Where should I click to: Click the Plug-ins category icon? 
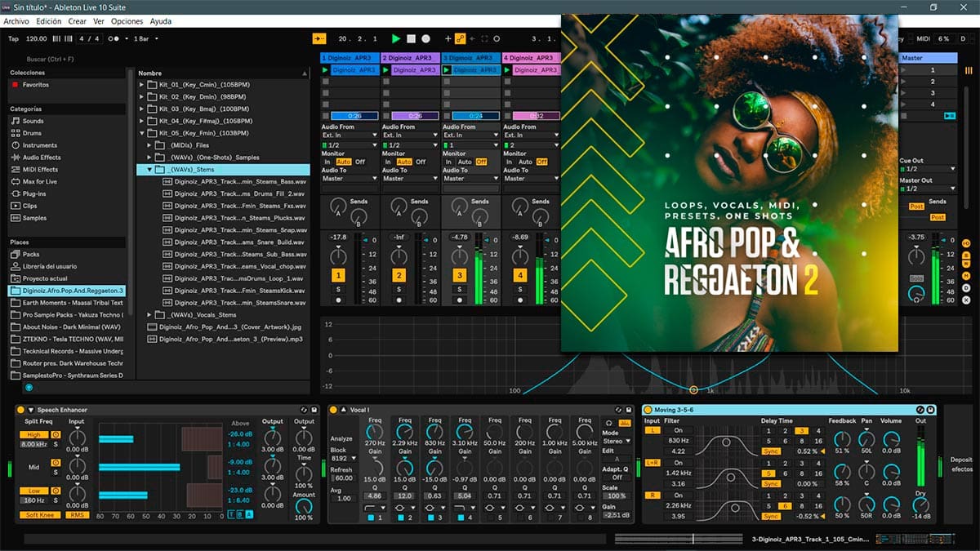point(16,193)
